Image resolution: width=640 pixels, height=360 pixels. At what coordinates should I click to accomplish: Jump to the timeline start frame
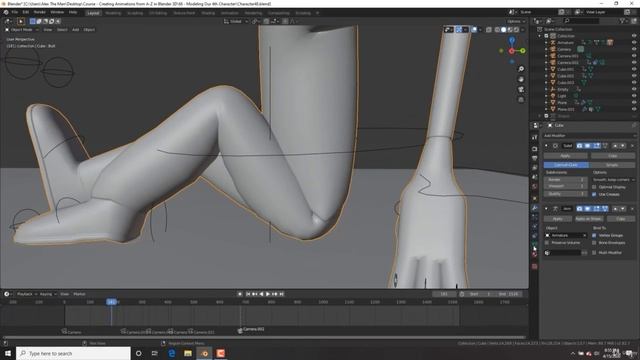point(248,294)
